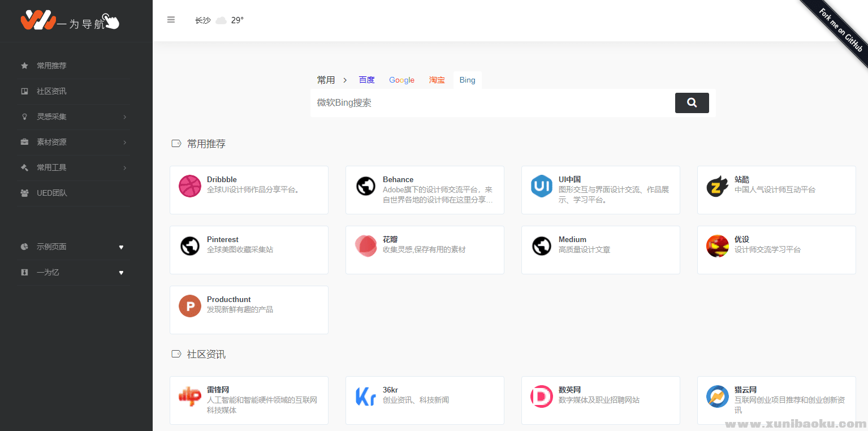Click the 花瓣 red petal icon
Viewport: 868px width, 431px height.
click(x=366, y=246)
